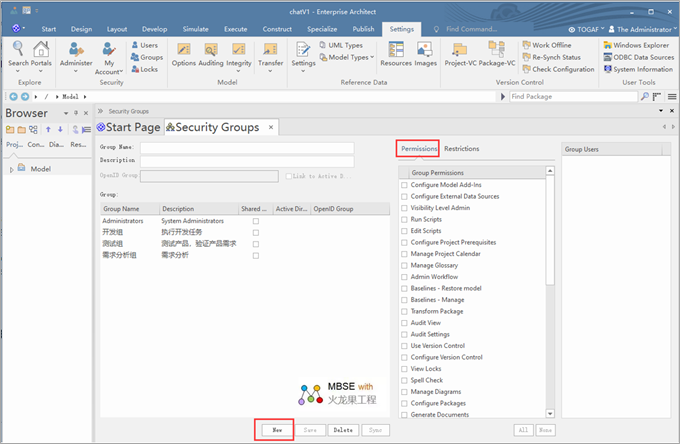
Task: Open Groups in Security group
Action: click(x=147, y=57)
